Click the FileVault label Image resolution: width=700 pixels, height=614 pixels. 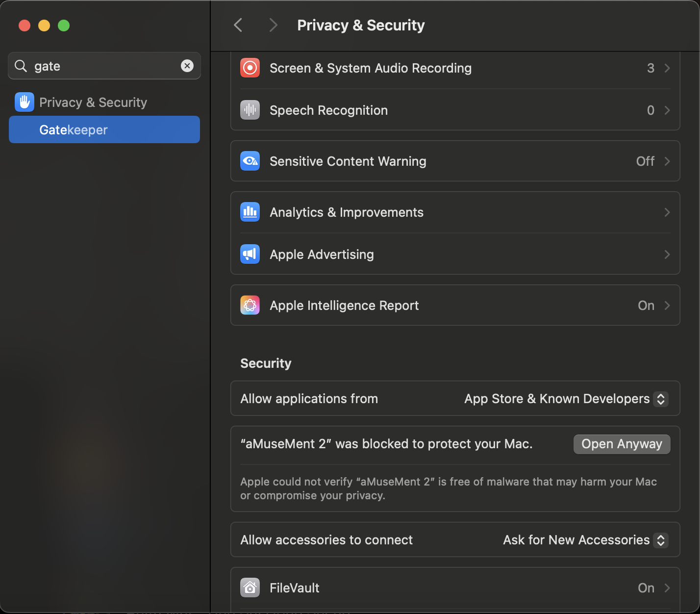point(295,588)
